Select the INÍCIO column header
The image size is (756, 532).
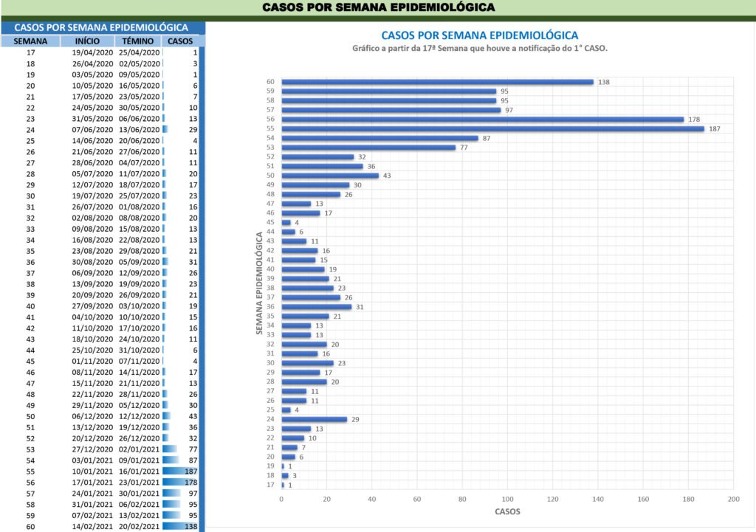tap(87, 41)
